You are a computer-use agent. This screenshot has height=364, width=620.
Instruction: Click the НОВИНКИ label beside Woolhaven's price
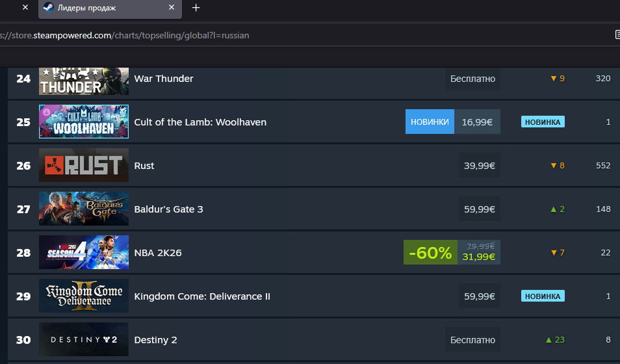point(430,122)
